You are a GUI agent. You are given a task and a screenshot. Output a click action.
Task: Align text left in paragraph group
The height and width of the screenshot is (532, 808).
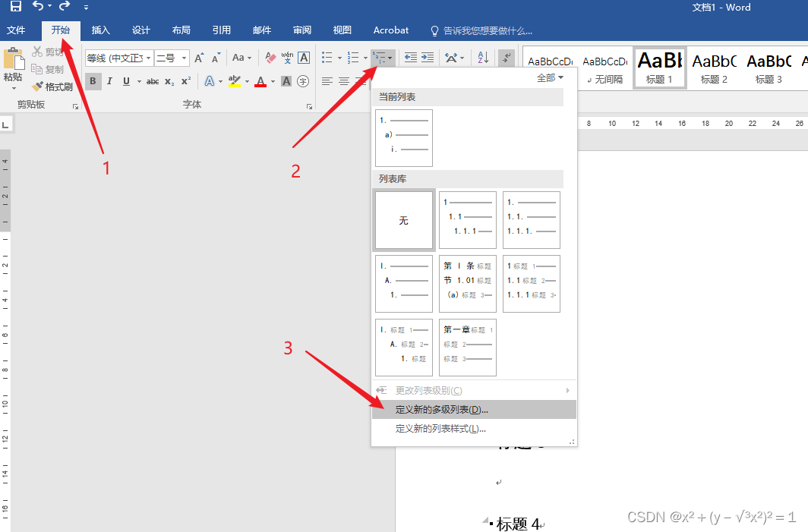tap(327, 81)
